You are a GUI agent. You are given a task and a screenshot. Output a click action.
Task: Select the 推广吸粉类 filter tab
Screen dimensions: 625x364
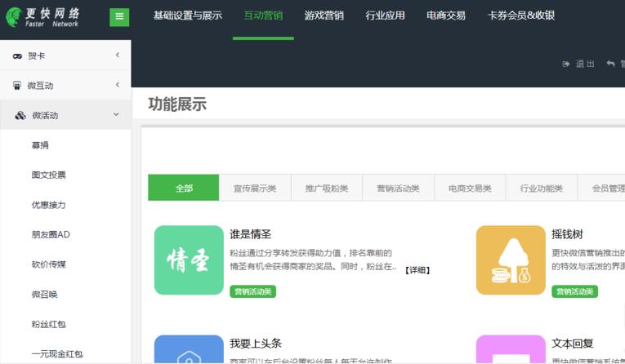coord(327,188)
